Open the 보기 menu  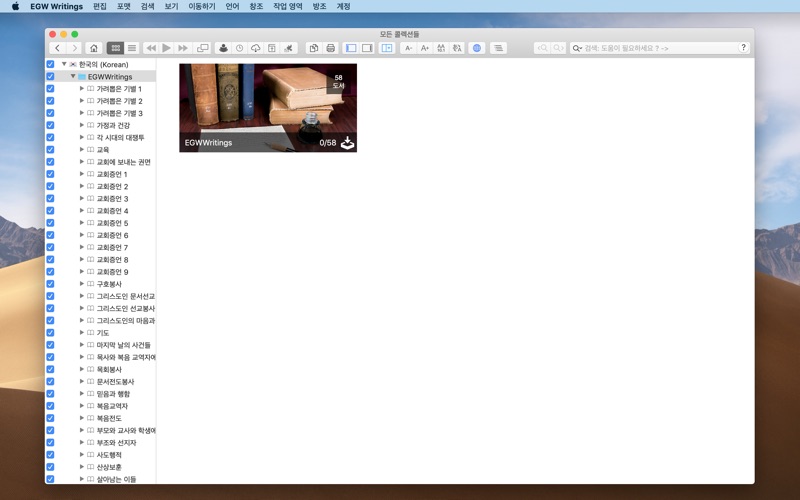[171, 6]
